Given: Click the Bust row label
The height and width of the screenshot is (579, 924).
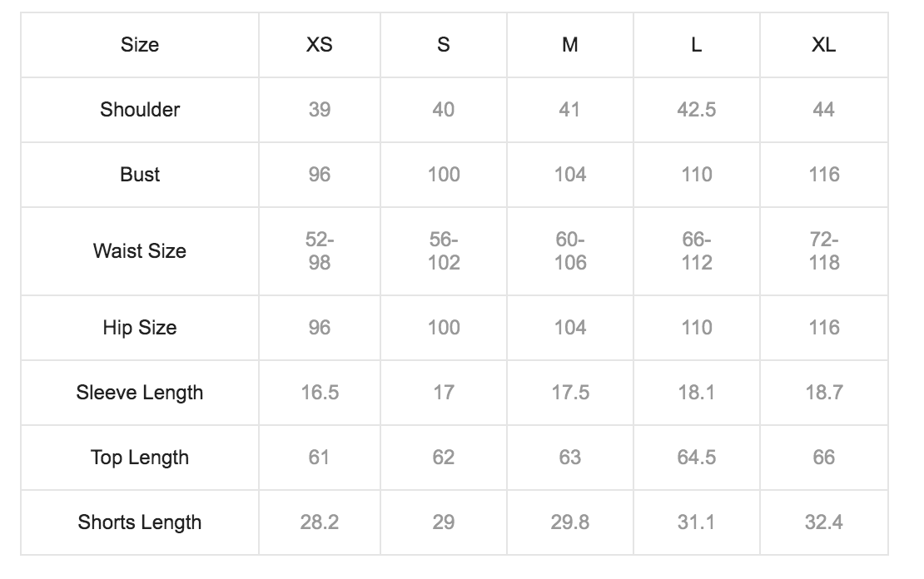Looking at the screenshot, I should tap(140, 175).
